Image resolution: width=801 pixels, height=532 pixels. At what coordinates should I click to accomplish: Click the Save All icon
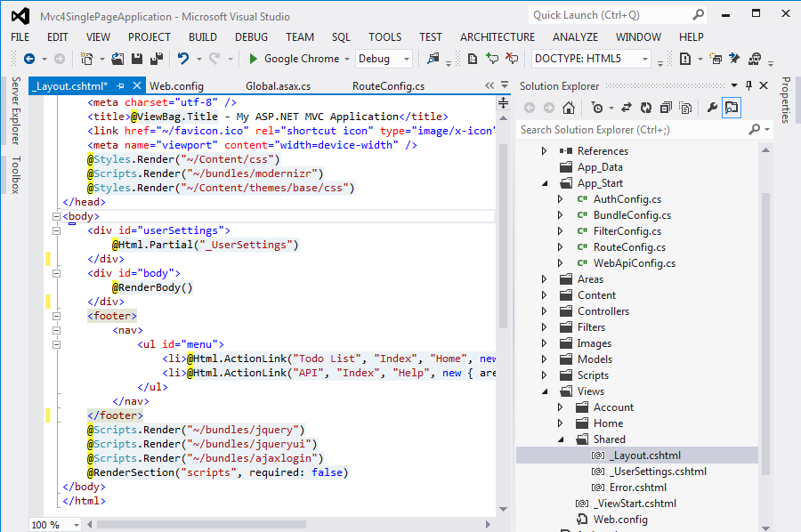pos(157,59)
